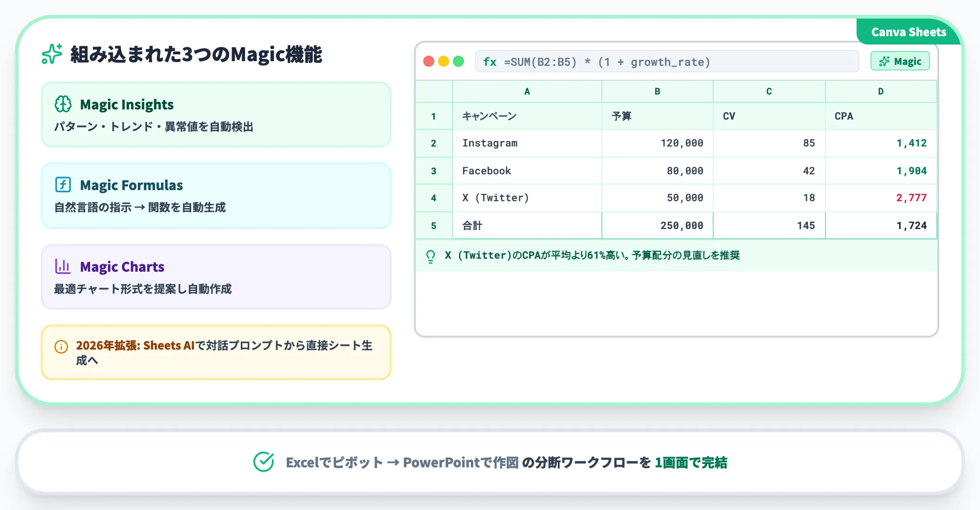Select row header 1
The width and height of the screenshot is (980, 510).
click(x=433, y=116)
